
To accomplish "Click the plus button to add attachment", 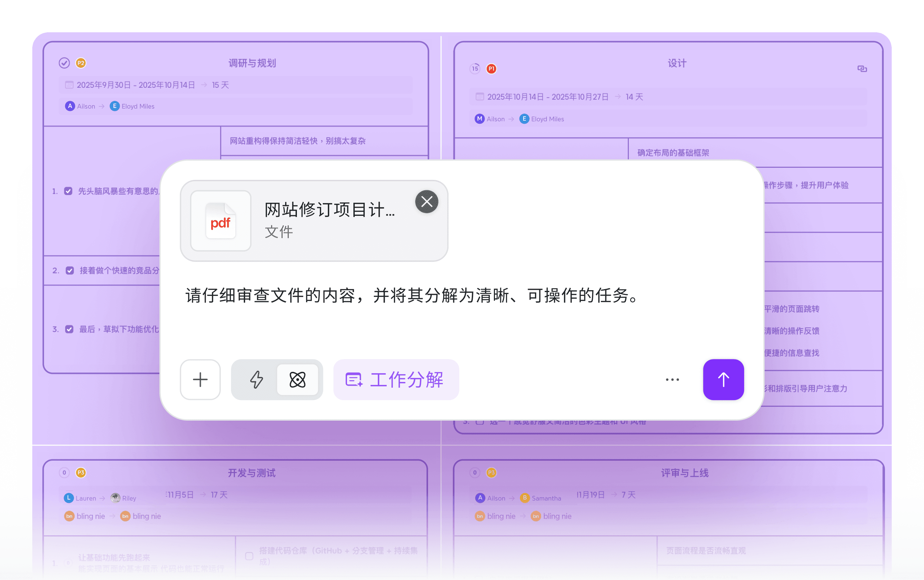I will tap(200, 379).
